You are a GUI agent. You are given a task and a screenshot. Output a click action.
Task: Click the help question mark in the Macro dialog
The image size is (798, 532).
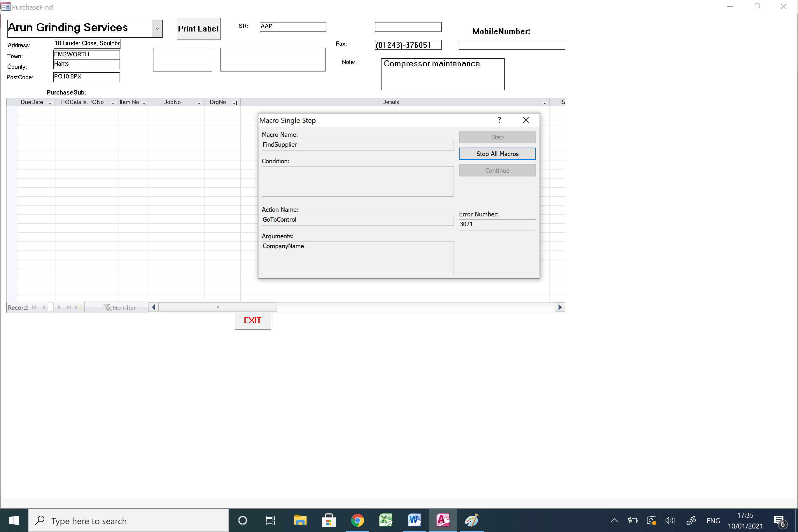pos(499,120)
